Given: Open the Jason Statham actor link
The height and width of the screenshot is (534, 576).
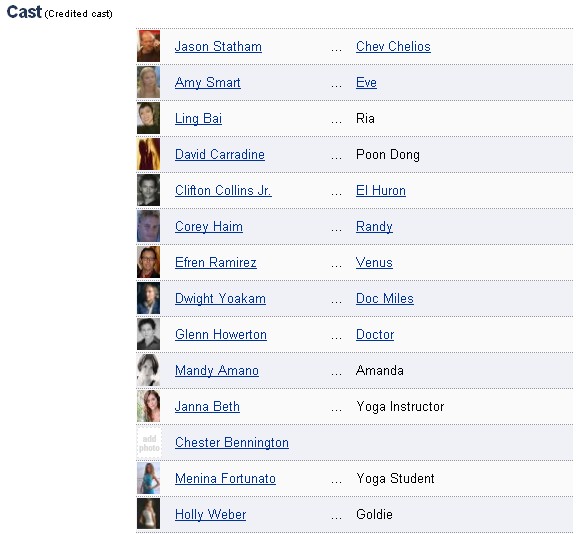Looking at the screenshot, I should (x=218, y=47).
